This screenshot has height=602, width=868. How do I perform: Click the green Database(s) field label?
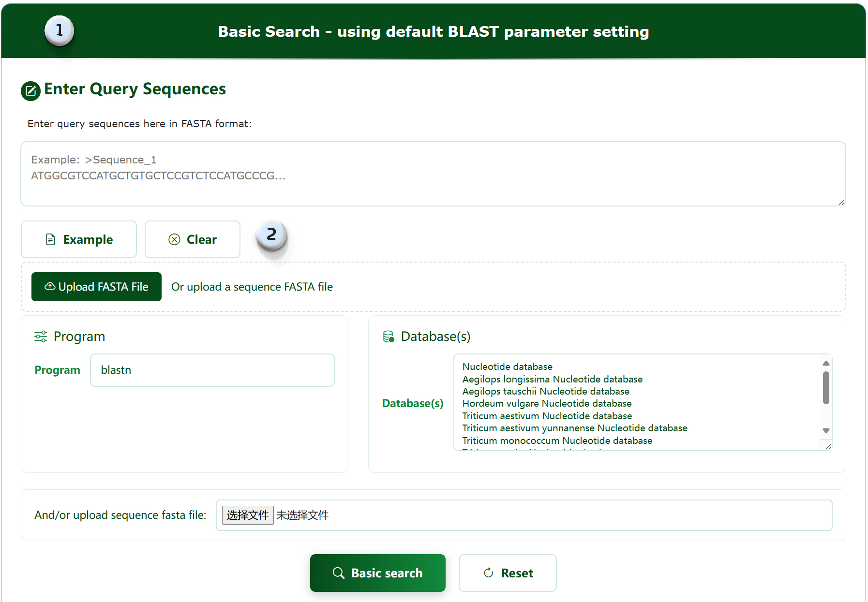tap(413, 403)
